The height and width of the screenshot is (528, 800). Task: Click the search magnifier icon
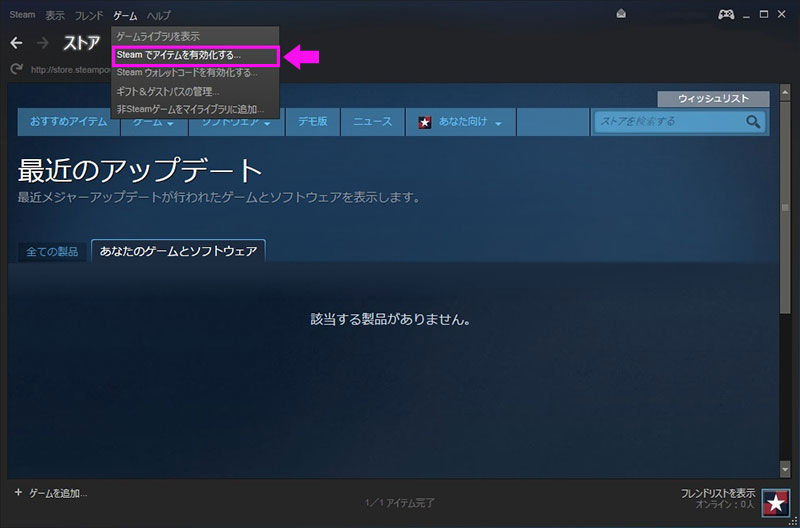(x=753, y=122)
